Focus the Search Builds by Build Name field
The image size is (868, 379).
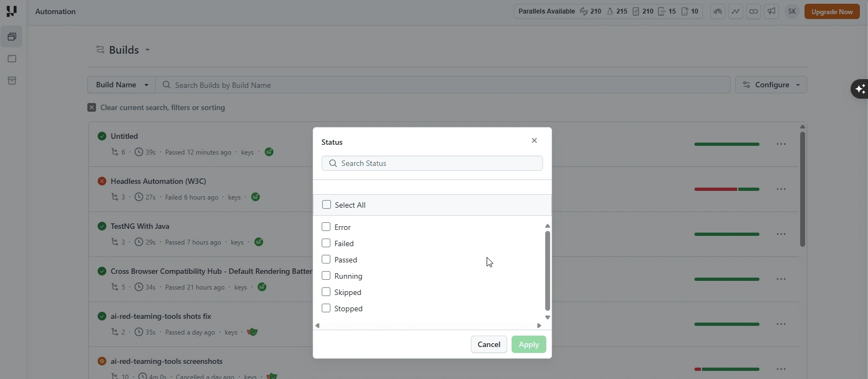pyautogui.click(x=443, y=85)
